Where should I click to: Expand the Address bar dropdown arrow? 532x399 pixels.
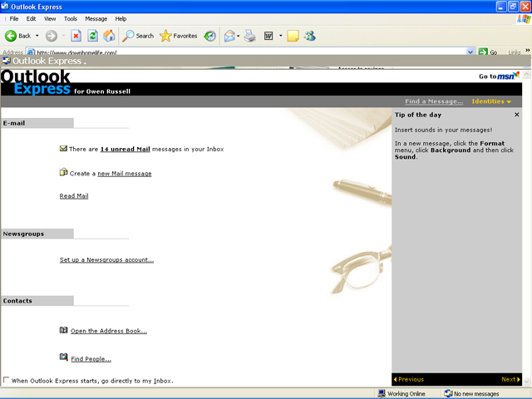click(470, 52)
